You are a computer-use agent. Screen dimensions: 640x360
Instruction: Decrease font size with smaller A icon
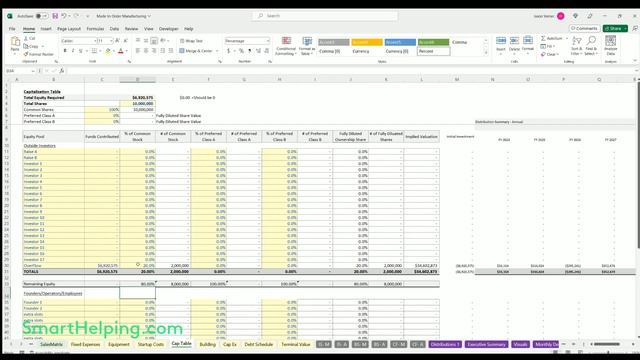[125, 41]
